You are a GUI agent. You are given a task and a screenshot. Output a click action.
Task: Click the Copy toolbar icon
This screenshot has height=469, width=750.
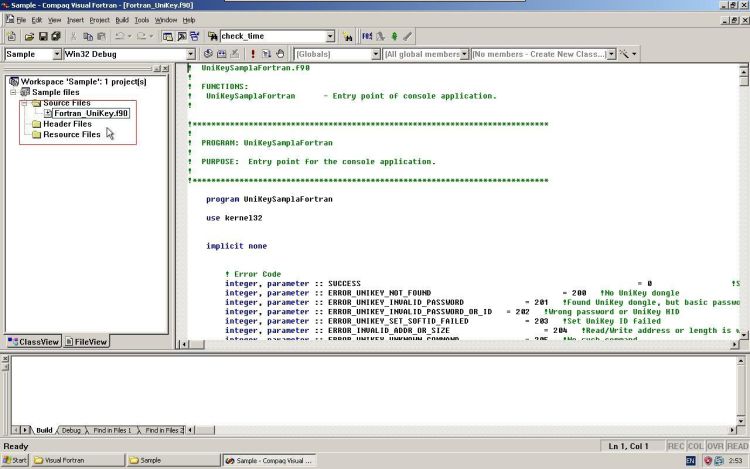pyautogui.click(x=88, y=36)
